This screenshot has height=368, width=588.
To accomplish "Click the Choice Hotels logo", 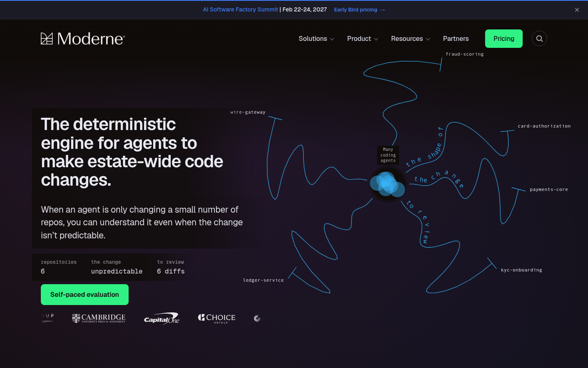I will tap(217, 319).
